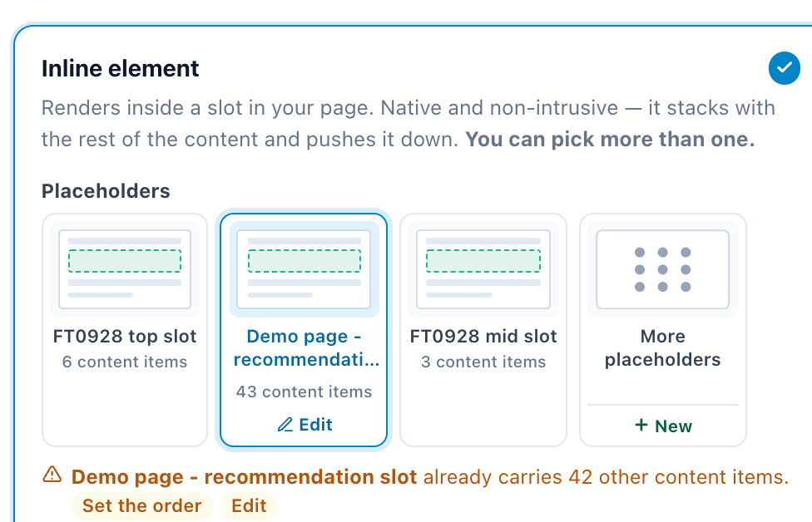Select the FT0928 top slot placeholder card
812x522 pixels.
point(125,330)
